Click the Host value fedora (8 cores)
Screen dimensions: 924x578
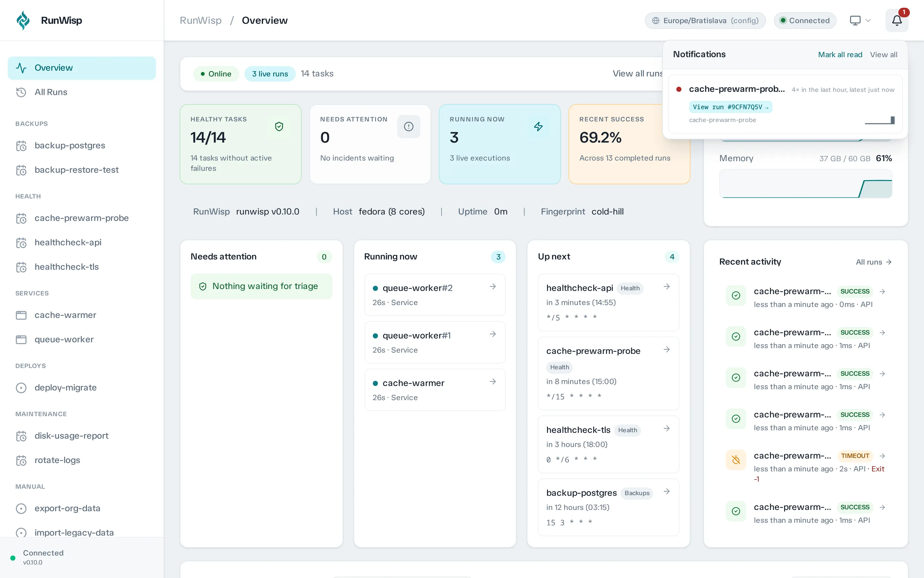click(391, 212)
